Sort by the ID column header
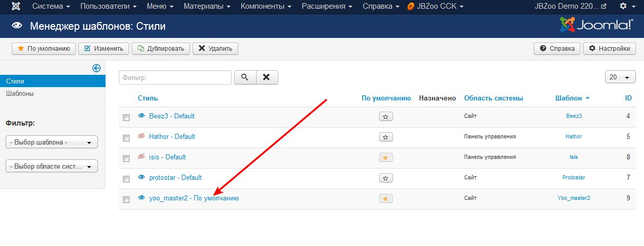The height and width of the screenshot is (246, 644). [628, 98]
